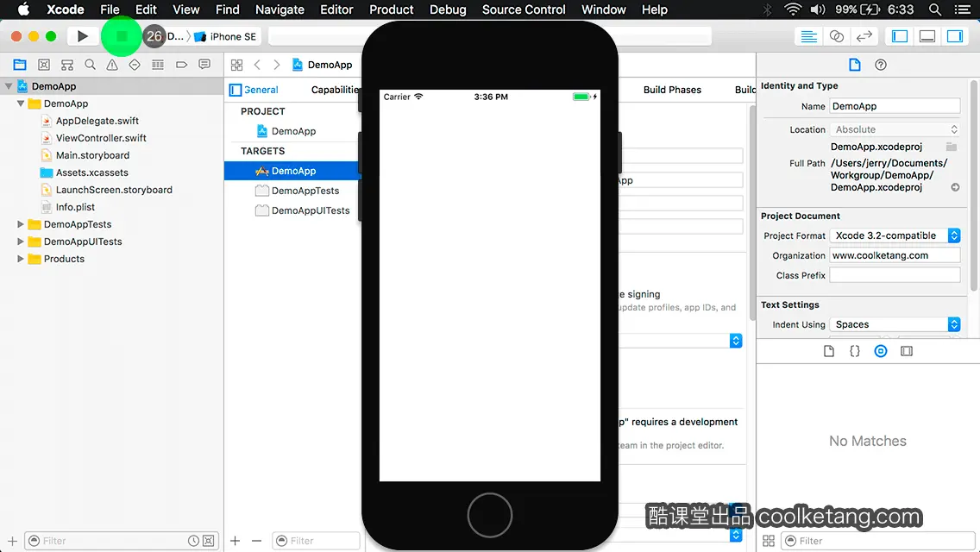Open File Template library
Screen dimensions: 980x552
click(x=829, y=351)
